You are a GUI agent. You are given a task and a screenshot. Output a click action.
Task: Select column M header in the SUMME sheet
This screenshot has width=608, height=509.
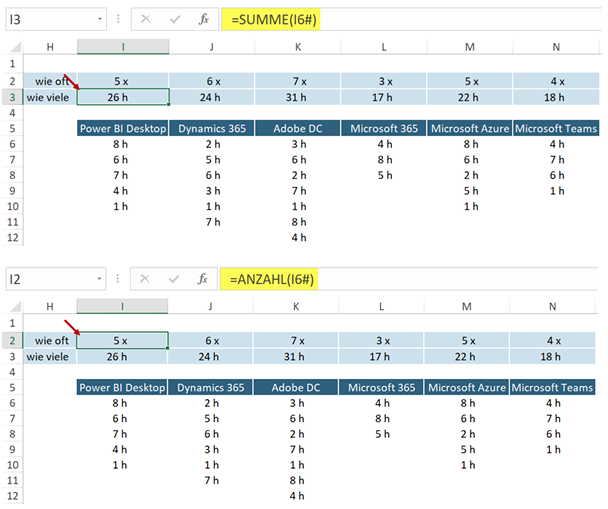point(470,47)
